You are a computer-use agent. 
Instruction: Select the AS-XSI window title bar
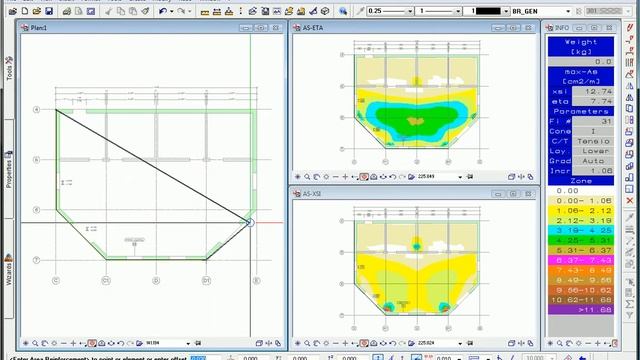coord(414,194)
